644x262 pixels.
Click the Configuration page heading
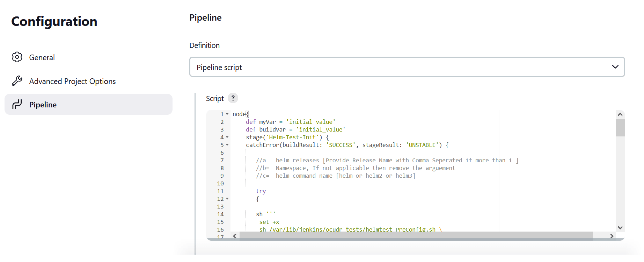[54, 21]
